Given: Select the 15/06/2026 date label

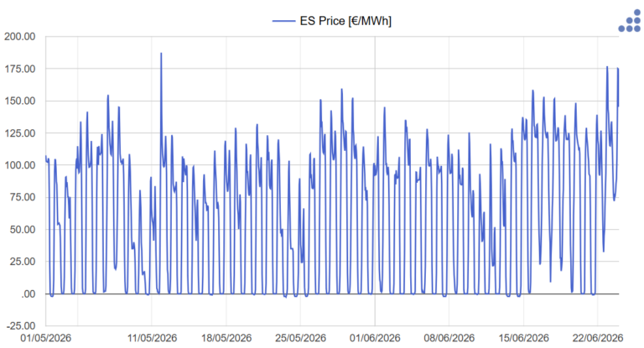Looking at the screenshot, I should pyautogui.click(x=523, y=338).
